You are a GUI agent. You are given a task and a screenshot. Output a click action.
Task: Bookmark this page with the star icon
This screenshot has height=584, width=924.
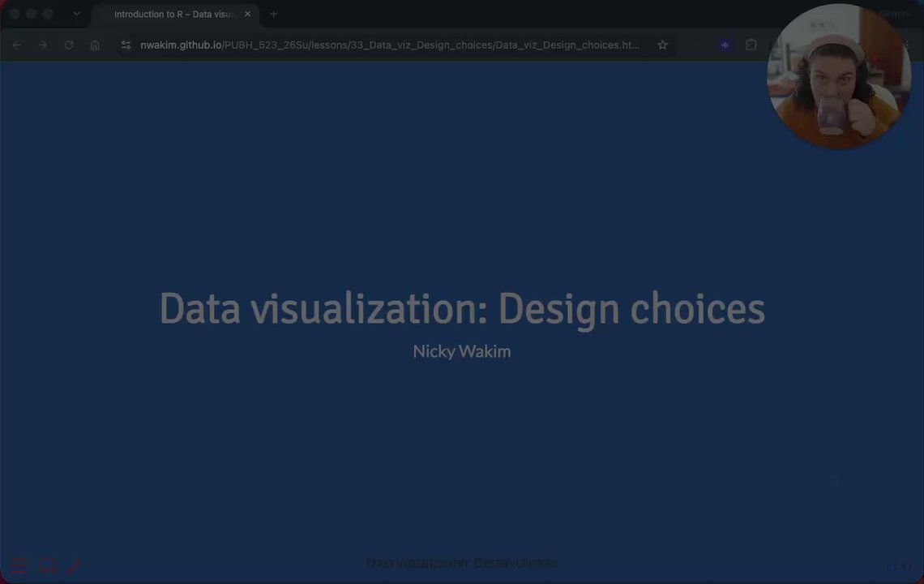tap(662, 45)
